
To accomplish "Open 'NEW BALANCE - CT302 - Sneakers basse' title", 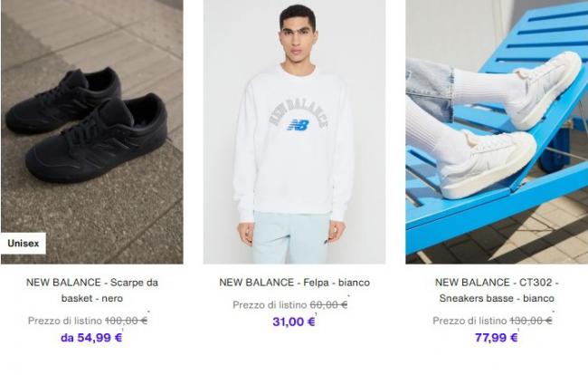I will click(x=497, y=290).
